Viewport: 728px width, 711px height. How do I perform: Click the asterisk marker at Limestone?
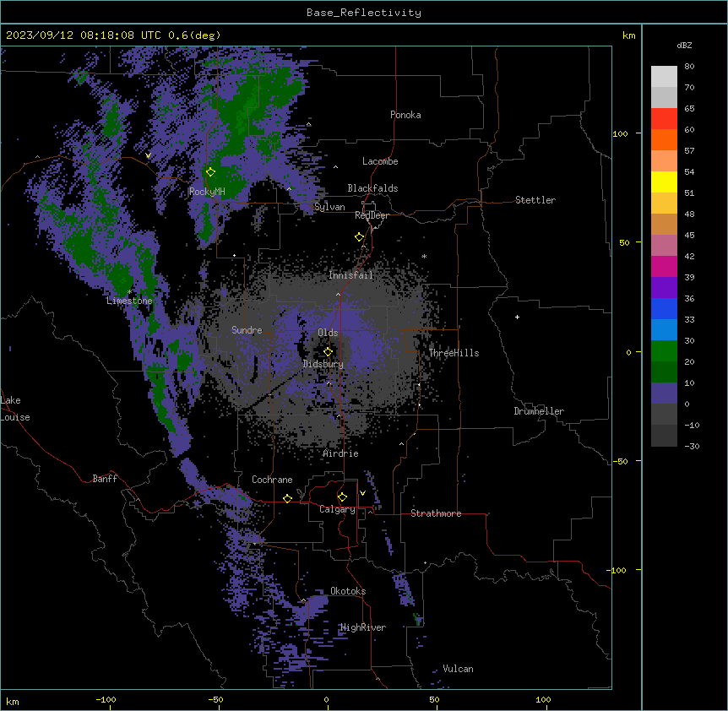click(x=129, y=292)
